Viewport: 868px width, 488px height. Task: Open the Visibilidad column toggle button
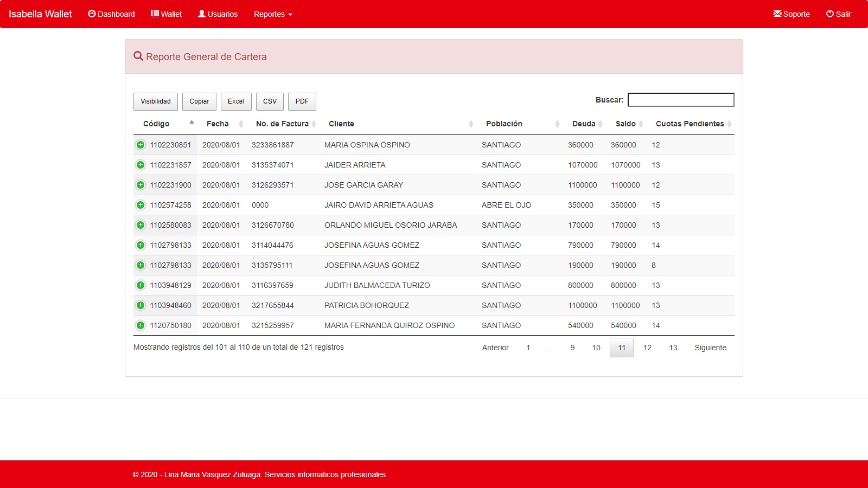pyautogui.click(x=156, y=101)
